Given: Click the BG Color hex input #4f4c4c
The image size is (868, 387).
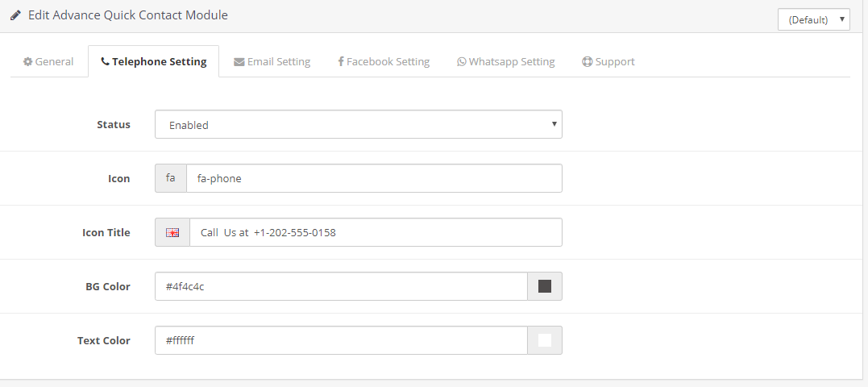Looking at the screenshot, I should click(341, 286).
